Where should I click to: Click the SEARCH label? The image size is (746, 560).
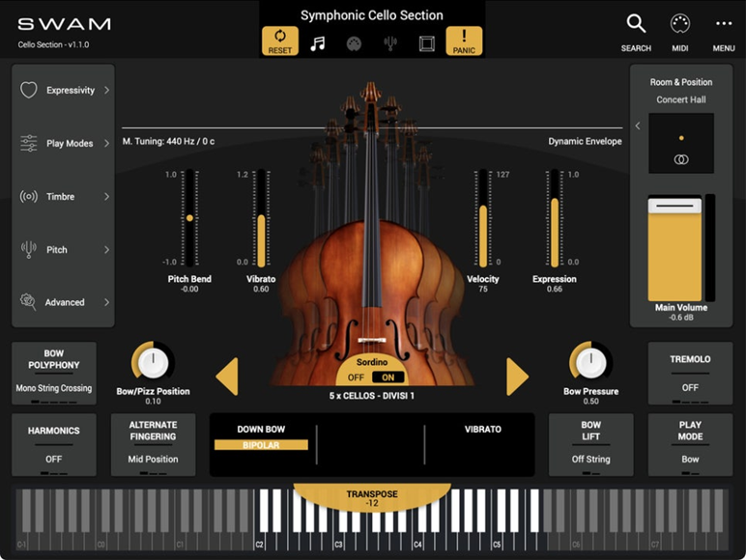pyautogui.click(x=636, y=48)
